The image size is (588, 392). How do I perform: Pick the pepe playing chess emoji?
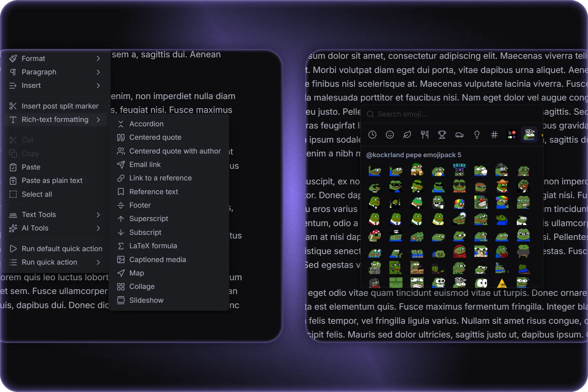coord(481,251)
